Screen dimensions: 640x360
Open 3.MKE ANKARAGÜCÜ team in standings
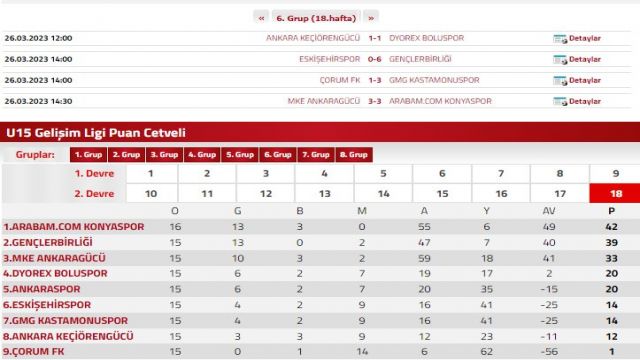(54, 258)
